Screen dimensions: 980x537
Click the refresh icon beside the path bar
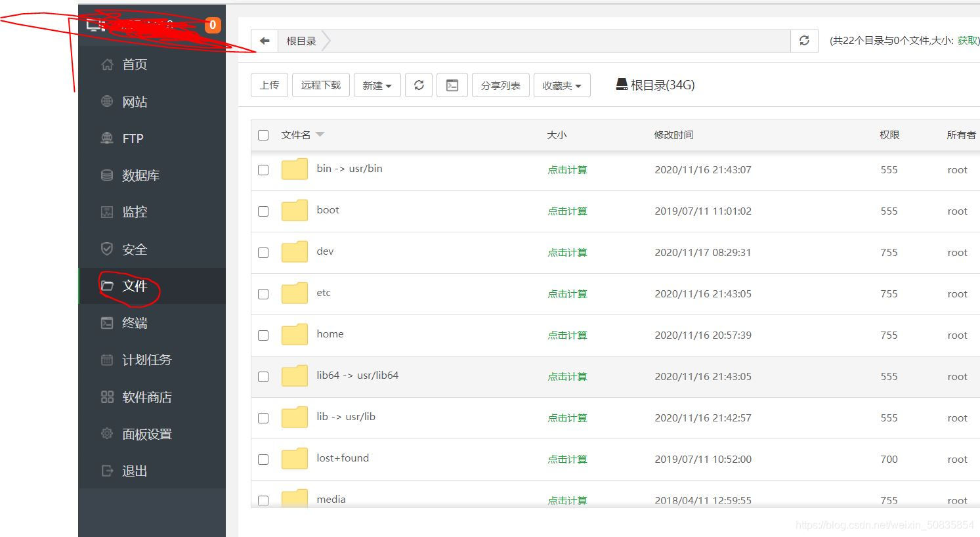coord(804,41)
